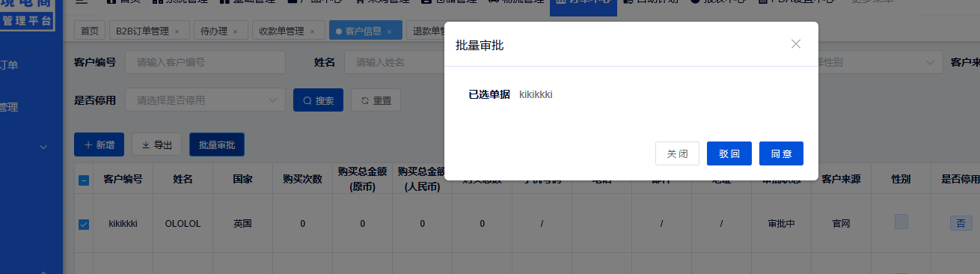Click the 购买总金额(原币) column header
Viewport: 980px width, 274px height.
click(x=362, y=180)
